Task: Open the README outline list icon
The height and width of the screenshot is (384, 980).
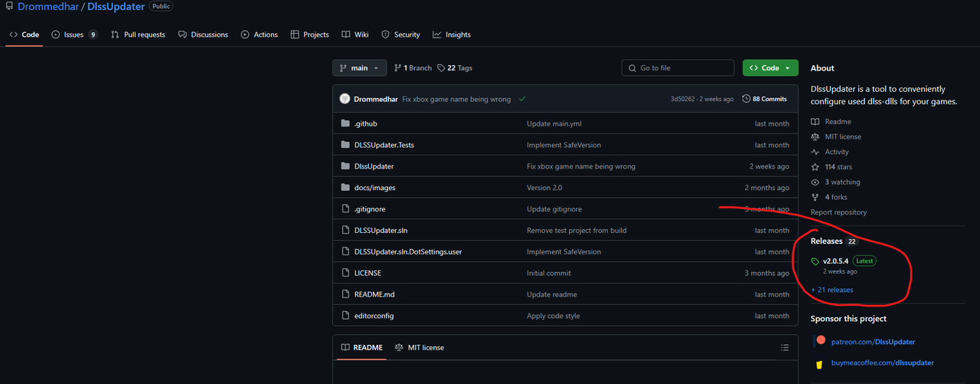Action: click(x=784, y=347)
